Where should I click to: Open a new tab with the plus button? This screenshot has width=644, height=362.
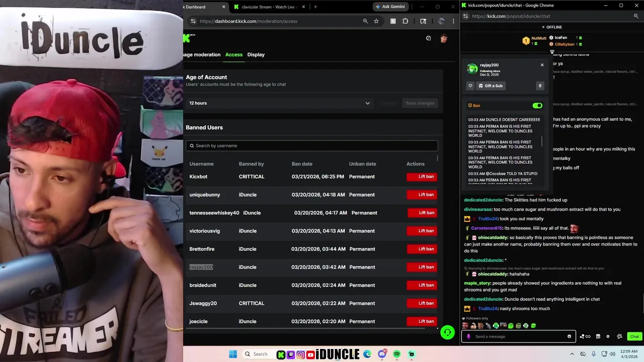pyautogui.click(x=315, y=7)
